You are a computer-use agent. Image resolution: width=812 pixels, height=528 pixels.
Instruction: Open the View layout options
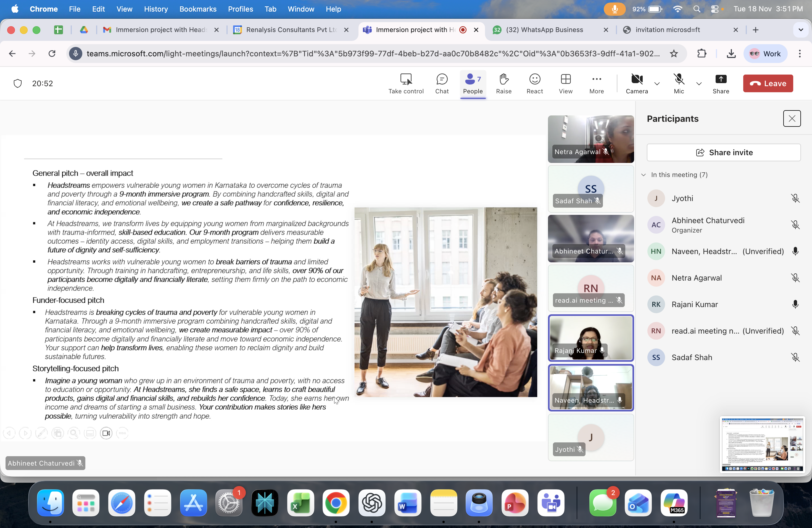(x=565, y=84)
